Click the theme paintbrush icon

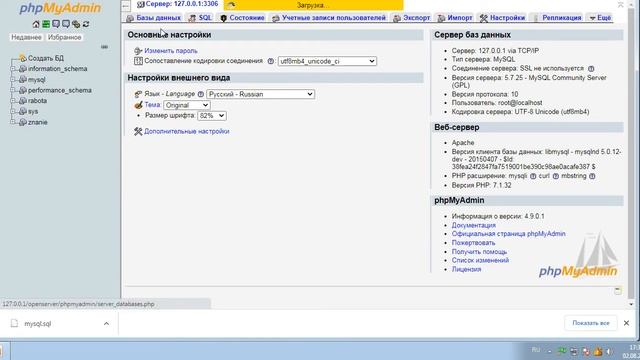pyautogui.click(x=138, y=105)
